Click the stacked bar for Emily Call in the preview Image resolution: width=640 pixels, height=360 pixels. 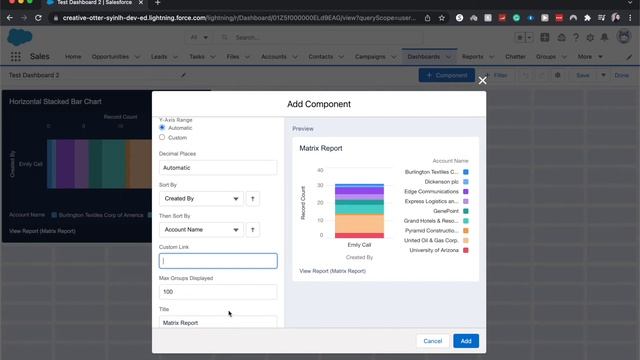coord(359,211)
